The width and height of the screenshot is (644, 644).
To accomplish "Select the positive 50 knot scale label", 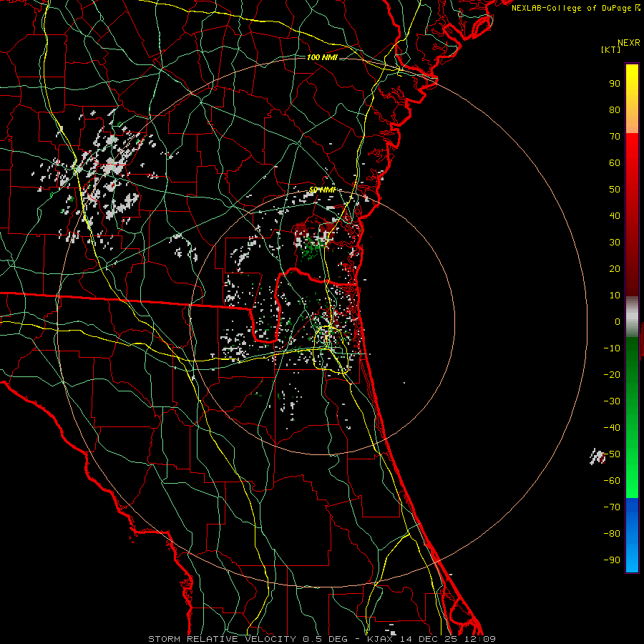I will [x=615, y=190].
